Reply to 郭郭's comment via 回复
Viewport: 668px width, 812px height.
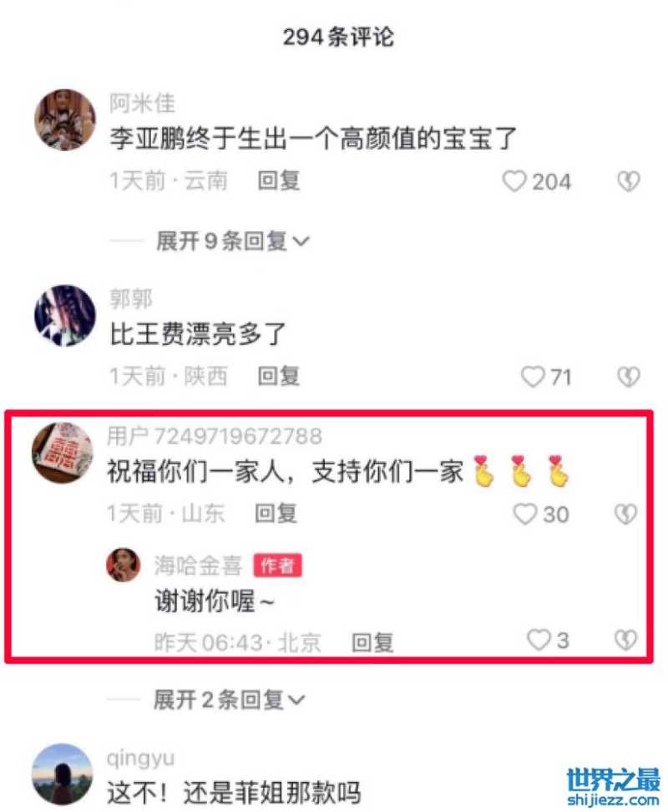point(279,376)
